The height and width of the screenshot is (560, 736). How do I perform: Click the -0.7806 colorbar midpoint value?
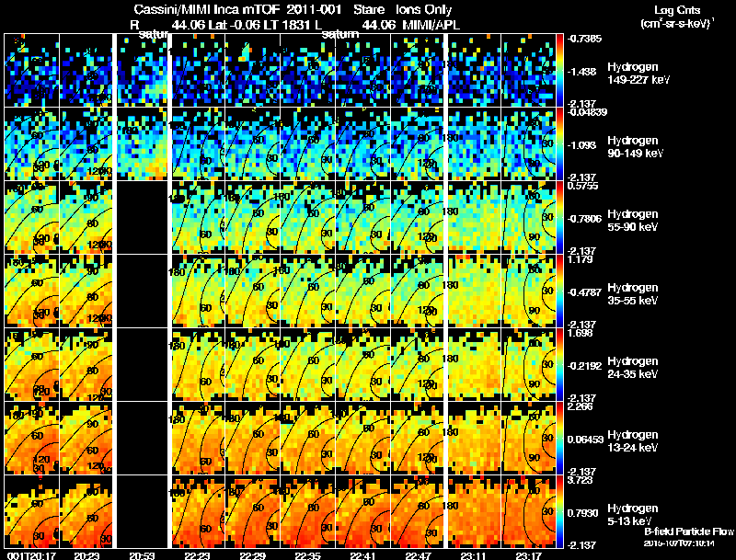584,219
